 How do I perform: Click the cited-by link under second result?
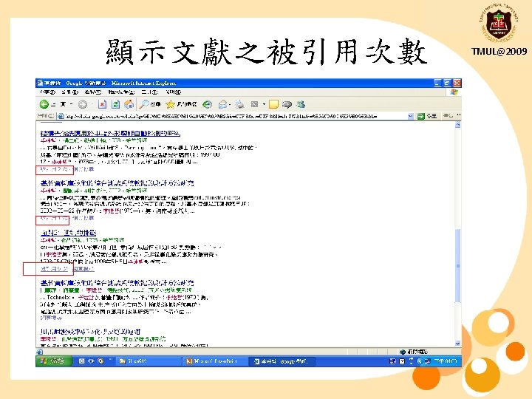pyautogui.click(x=55, y=219)
